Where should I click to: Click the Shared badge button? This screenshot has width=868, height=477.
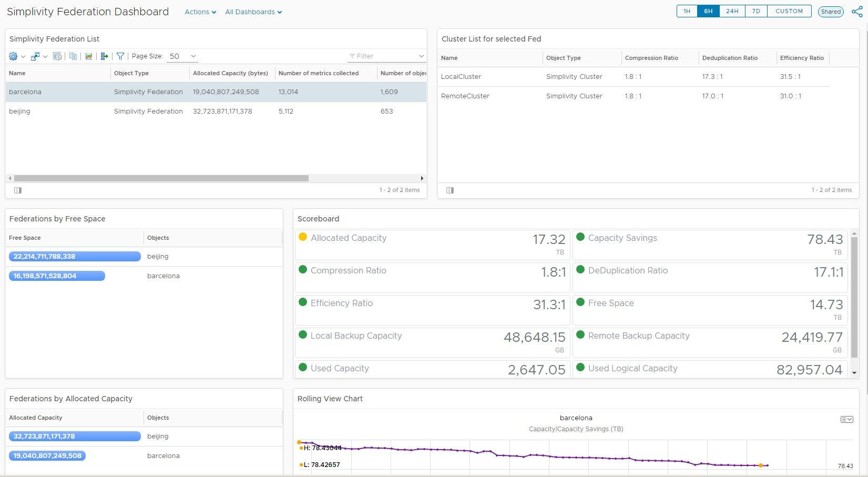point(831,12)
